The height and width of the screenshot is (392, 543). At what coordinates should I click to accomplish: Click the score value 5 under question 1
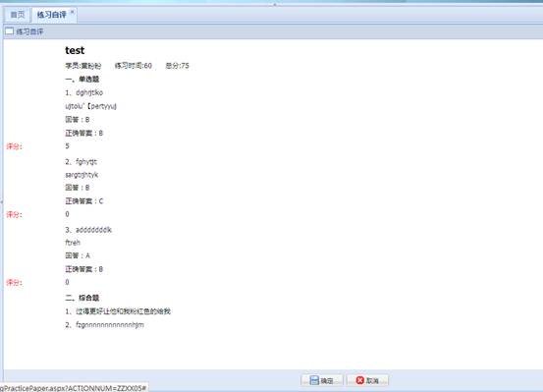point(67,146)
